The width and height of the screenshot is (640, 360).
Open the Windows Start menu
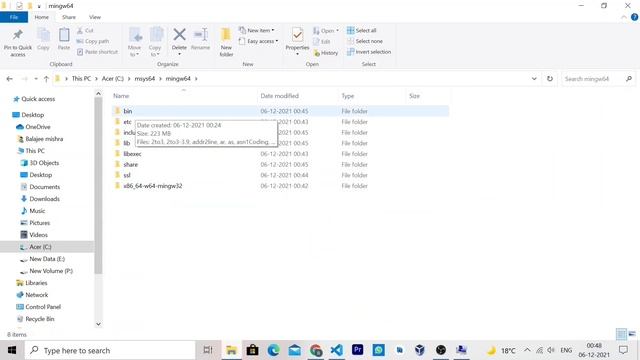[x=12, y=350]
